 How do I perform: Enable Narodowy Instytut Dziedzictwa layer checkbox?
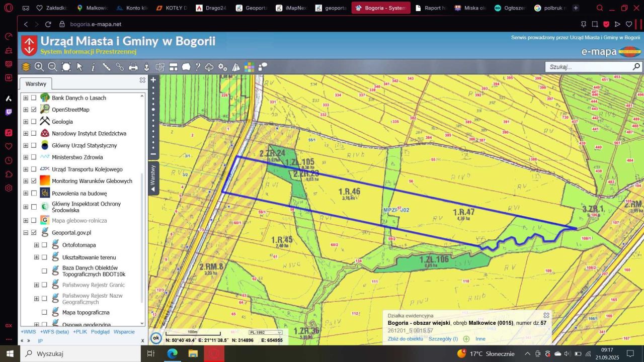click(34, 133)
